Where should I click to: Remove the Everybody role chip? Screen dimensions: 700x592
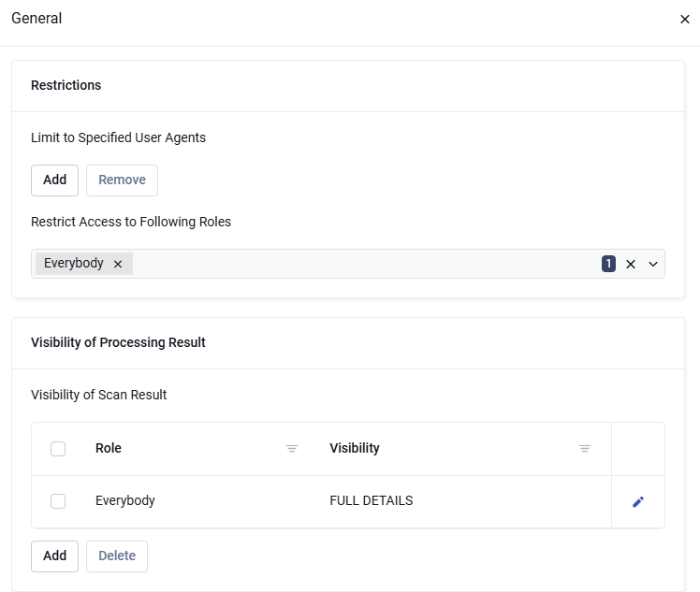click(x=118, y=264)
